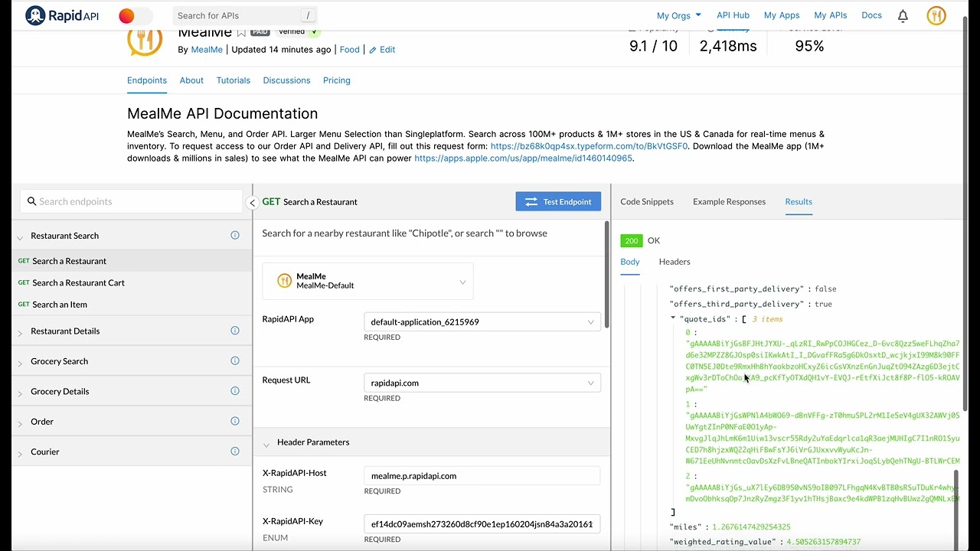Viewport: 980px width, 551px height.
Task: Click the parameters panel scrollbar
Action: pyautogui.click(x=607, y=275)
